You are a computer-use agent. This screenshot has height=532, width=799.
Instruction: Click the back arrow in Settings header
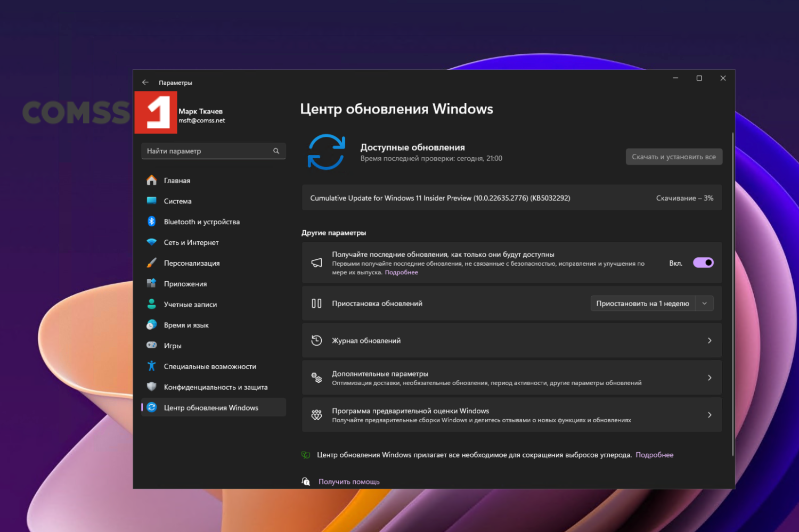point(145,83)
